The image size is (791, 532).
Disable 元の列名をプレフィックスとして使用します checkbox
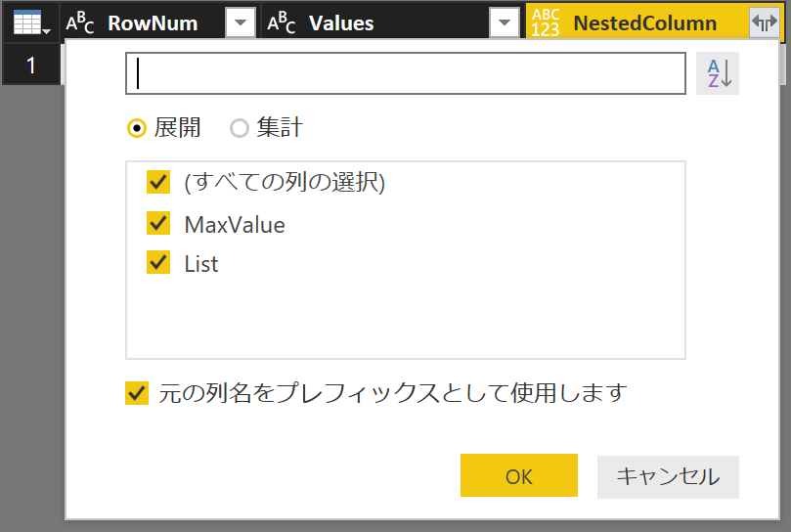137,393
